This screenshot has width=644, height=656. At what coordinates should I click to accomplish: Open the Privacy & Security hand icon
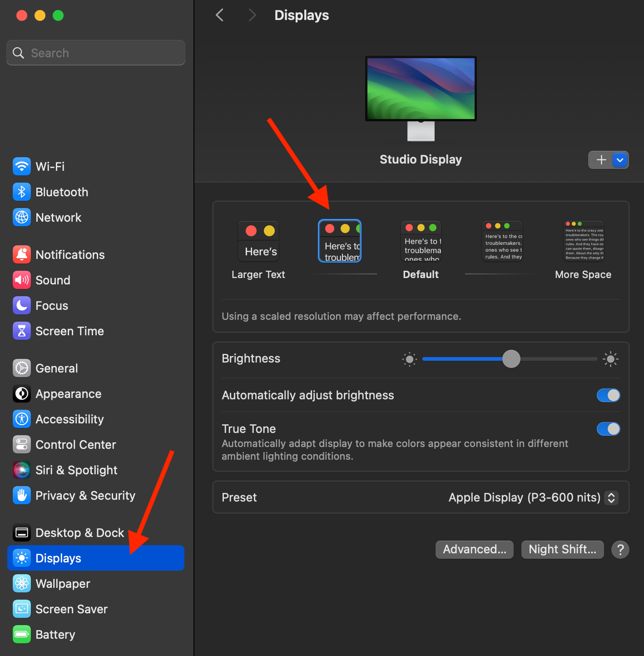click(x=22, y=495)
